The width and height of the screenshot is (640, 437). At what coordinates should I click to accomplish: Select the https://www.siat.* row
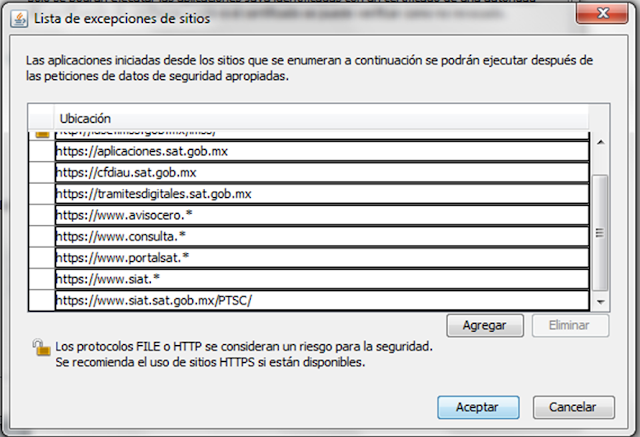[x=322, y=279]
